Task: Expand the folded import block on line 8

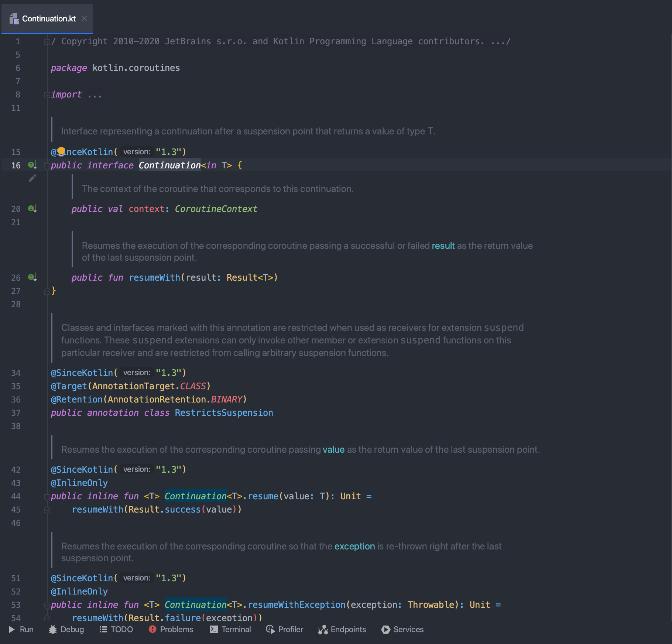Action: (x=47, y=95)
